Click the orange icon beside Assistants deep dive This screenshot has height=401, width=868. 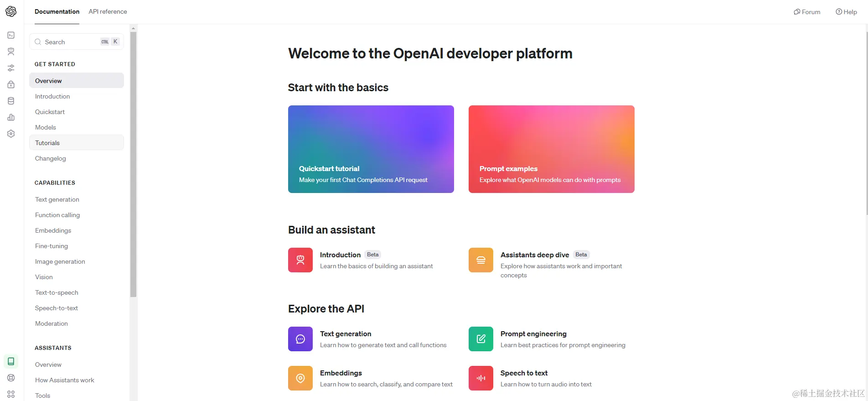click(x=481, y=260)
